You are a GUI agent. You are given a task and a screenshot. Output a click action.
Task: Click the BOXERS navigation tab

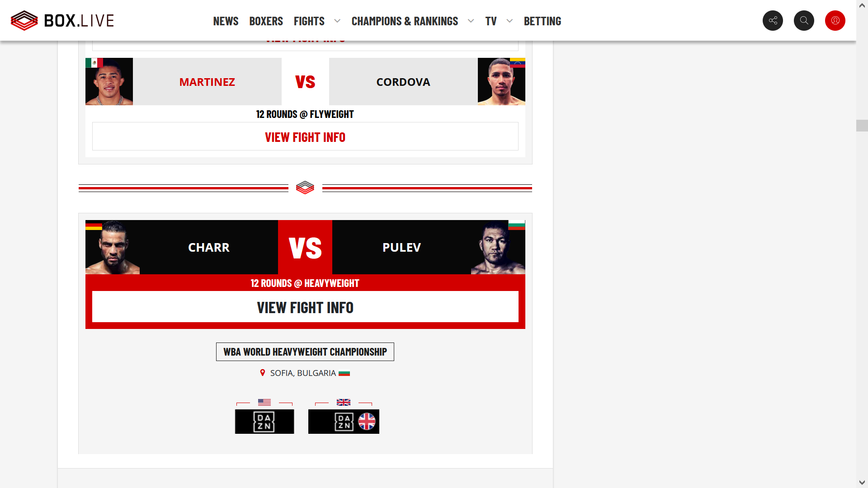point(266,20)
